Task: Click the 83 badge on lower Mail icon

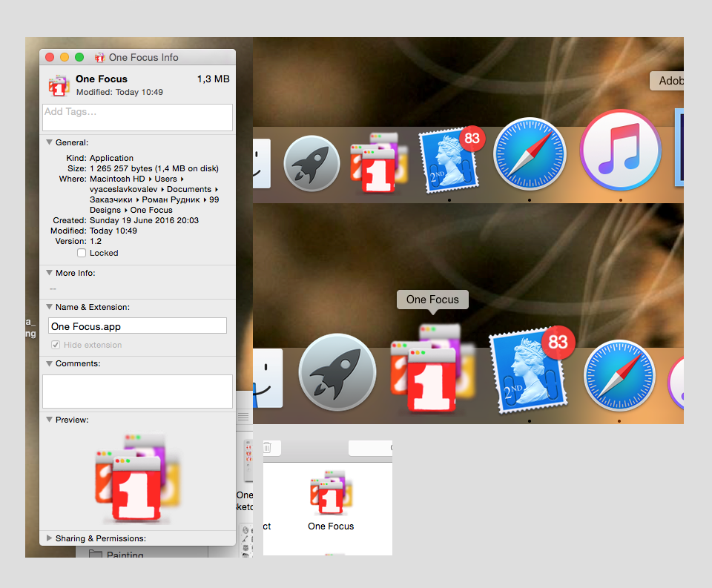Action: tap(558, 342)
